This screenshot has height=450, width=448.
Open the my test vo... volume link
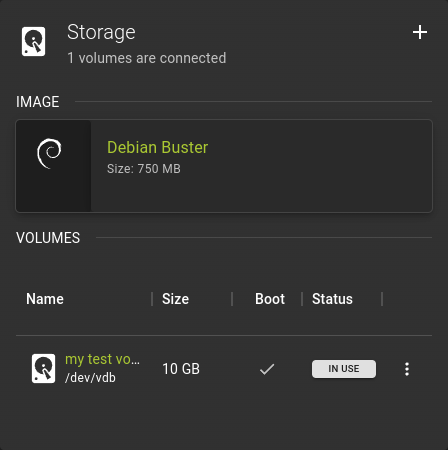(x=102, y=359)
